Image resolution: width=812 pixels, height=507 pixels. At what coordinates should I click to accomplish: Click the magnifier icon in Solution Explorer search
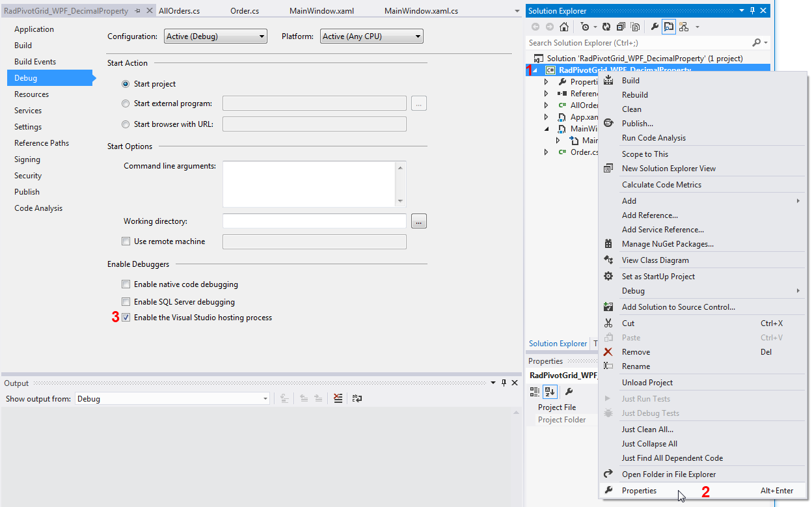pos(757,42)
